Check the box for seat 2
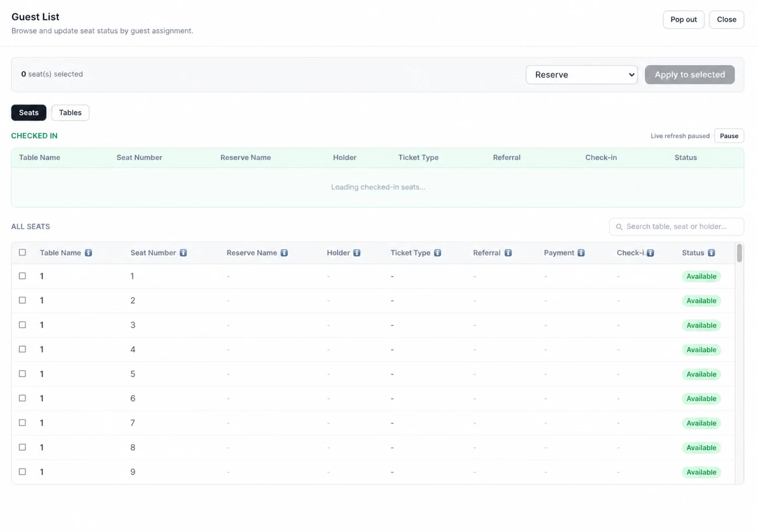Screen dimensions: 757x532 click(x=22, y=300)
